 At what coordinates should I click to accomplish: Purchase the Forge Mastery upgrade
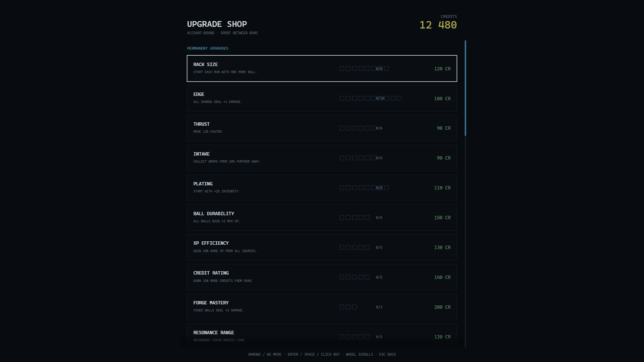[x=322, y=307]
